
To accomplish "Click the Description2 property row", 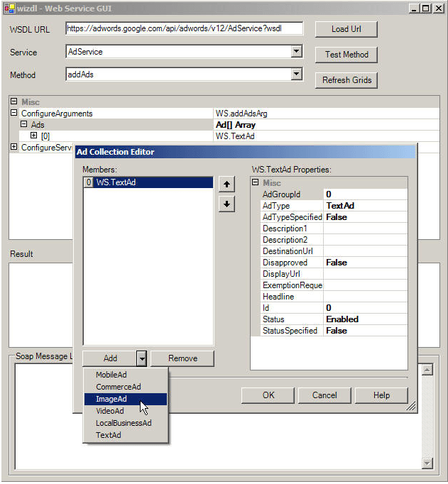I will point(334,240).
